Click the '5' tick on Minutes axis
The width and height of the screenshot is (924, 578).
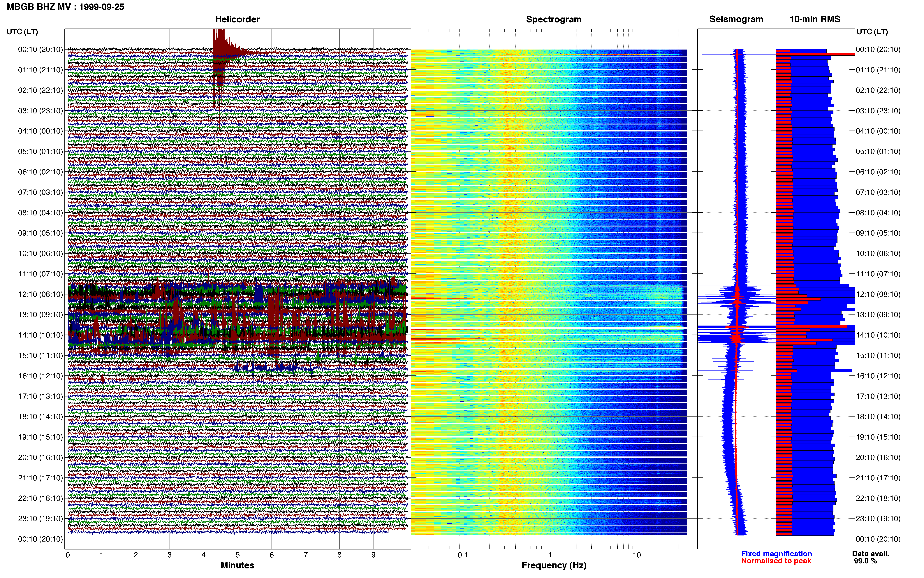(x=238, y=555)
